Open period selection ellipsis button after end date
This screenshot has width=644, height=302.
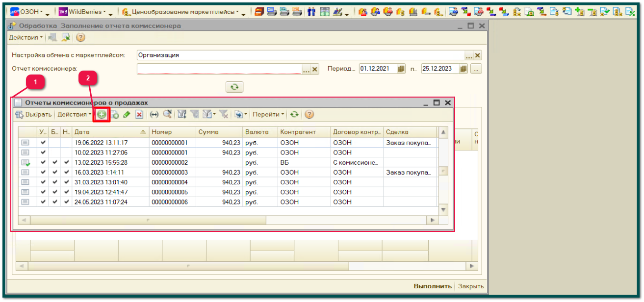pyautogui.click(x=476, y=69)
